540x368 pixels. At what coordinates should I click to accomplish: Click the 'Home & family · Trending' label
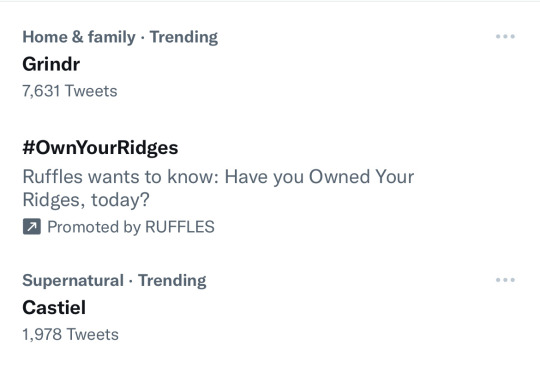click(x=120, y=37)
